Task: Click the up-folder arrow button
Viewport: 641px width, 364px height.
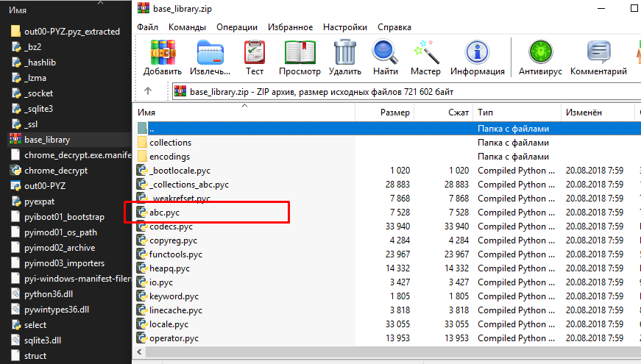Action: click(x=148, y=91)
